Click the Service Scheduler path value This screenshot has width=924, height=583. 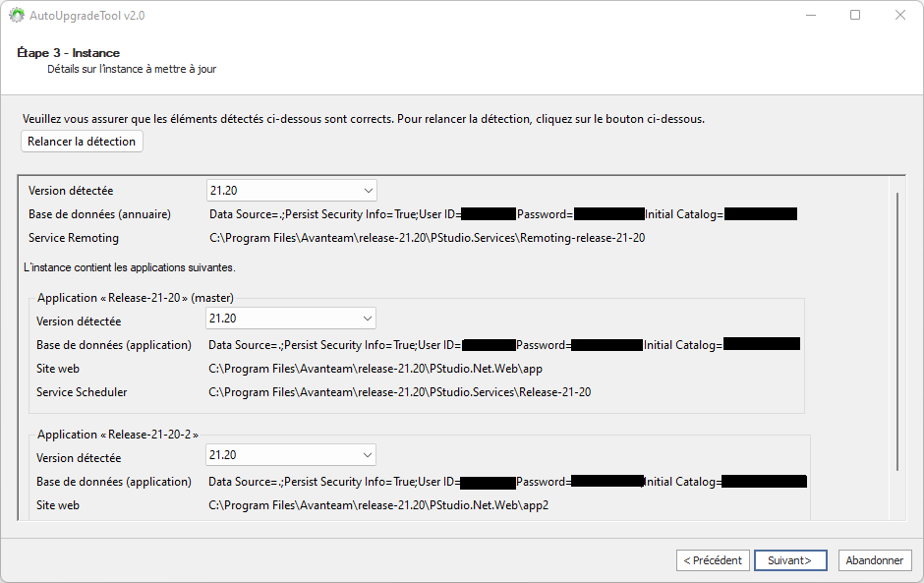399,392
